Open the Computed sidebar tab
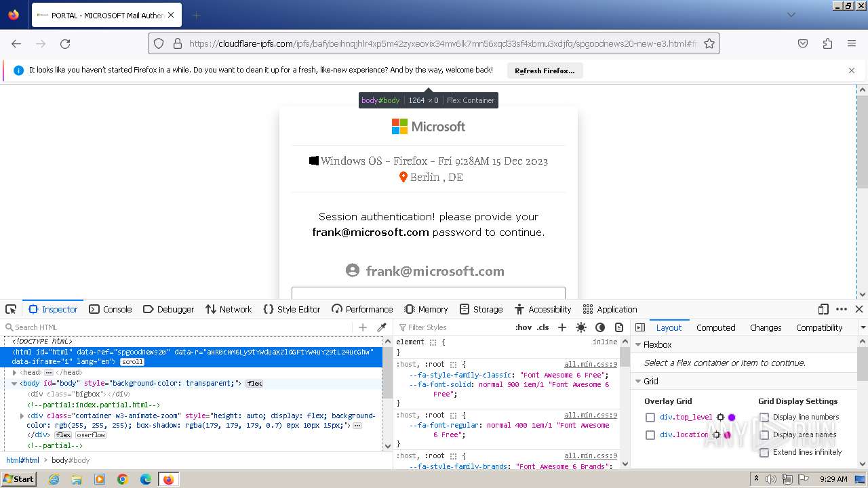 715,327
